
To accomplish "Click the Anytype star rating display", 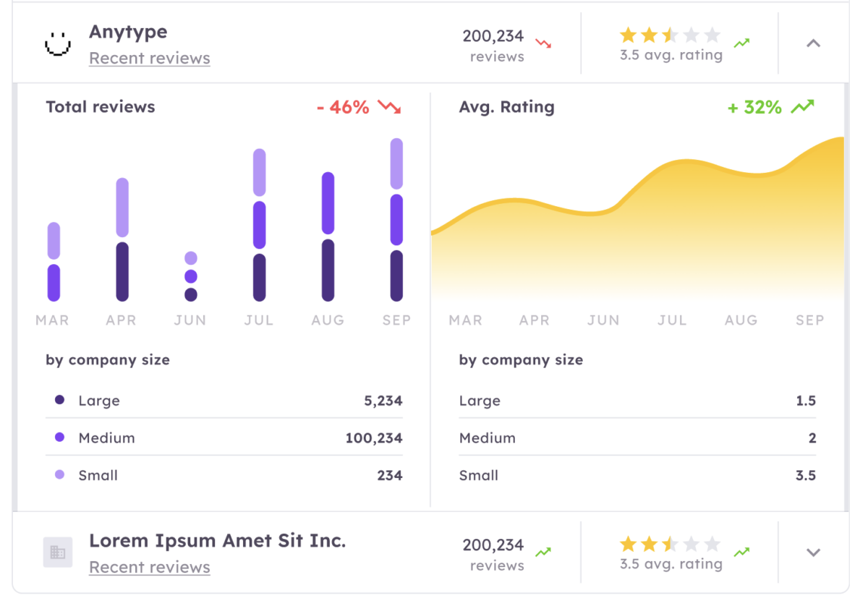I will point(670,35).
